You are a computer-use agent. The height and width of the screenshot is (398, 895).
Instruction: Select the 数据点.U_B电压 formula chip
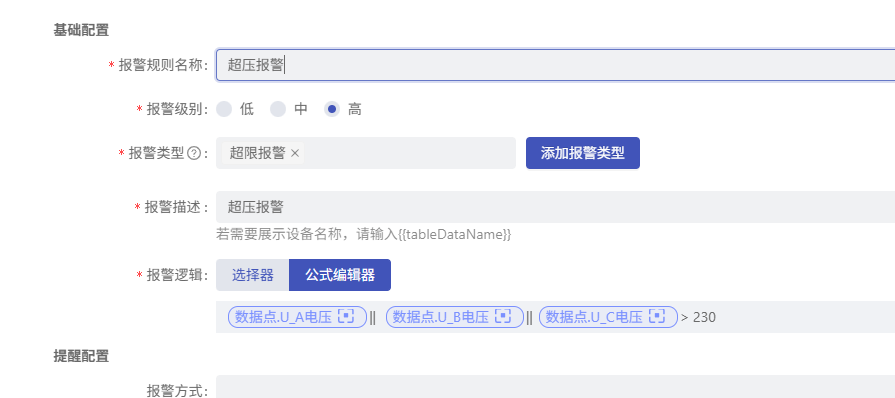pyautogui.click(x=455, y=317)
